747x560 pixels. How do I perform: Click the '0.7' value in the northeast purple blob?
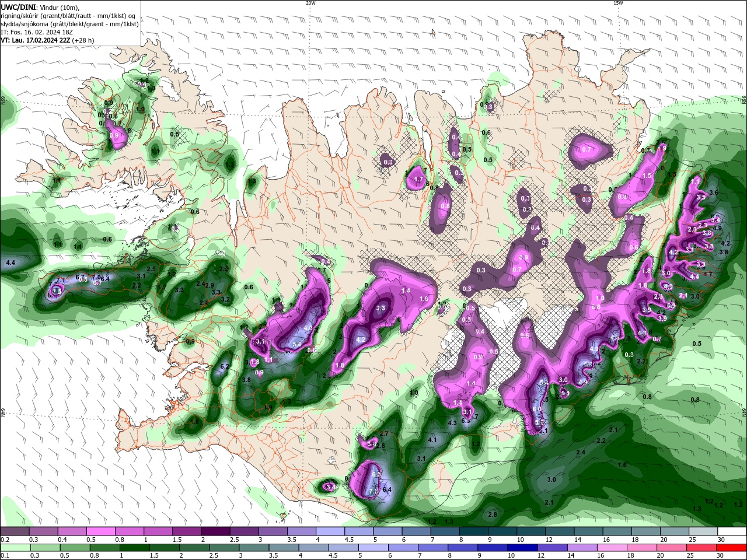pos(587,149)
